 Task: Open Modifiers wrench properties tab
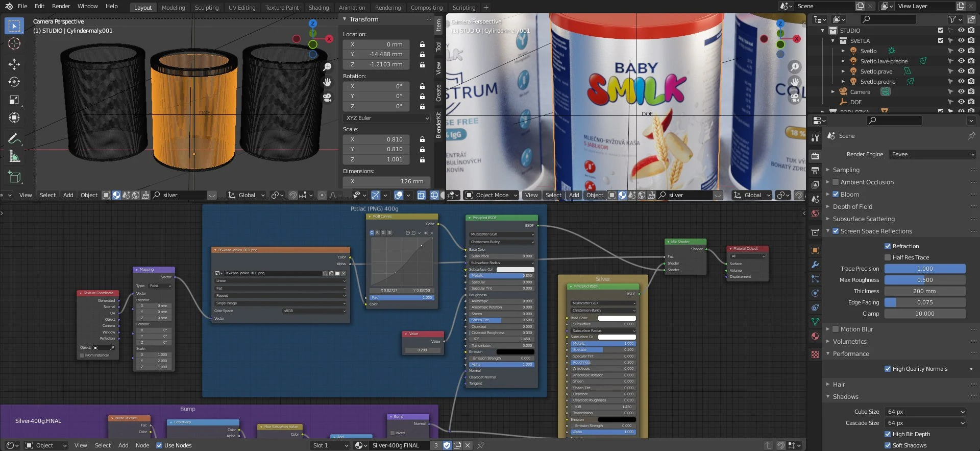[x=815, y=265]
